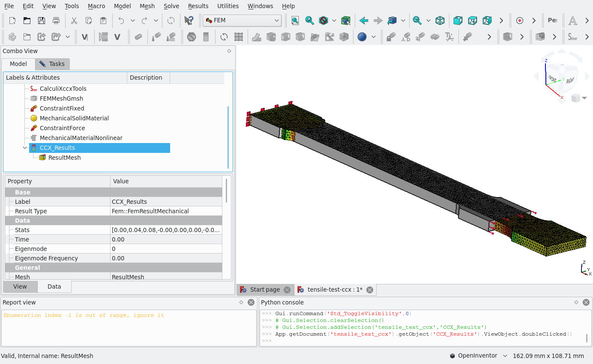Click the solid material blue sphere icon
593x364 pixels.
coord(362,37)
